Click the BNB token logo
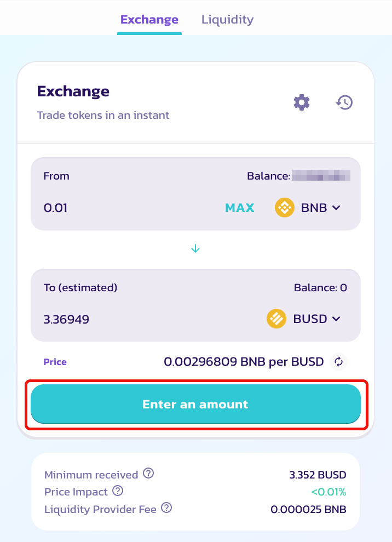This screenshot has height=542, width=392. pyautogui.click(x=285, y=207)
